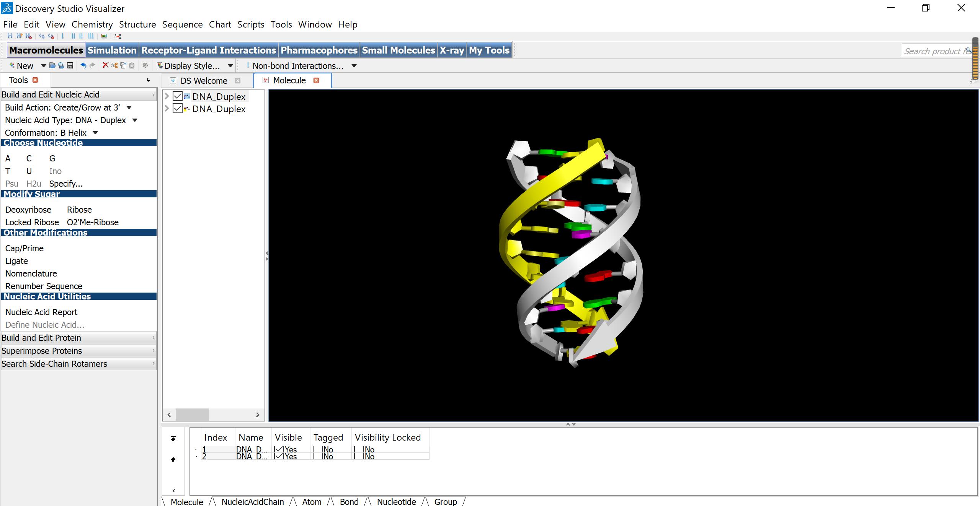
Task: Open the periodic table icon
Action: click(104, 36)
